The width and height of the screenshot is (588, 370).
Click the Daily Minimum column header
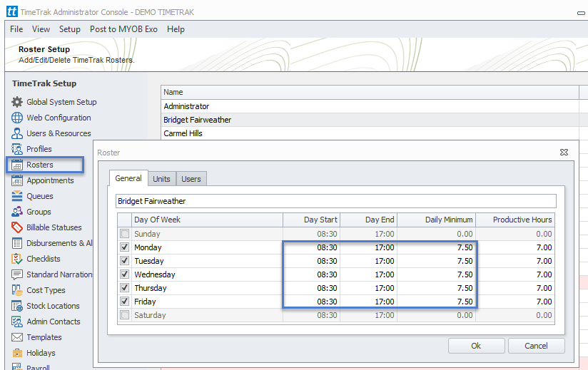tap(437, 220)
